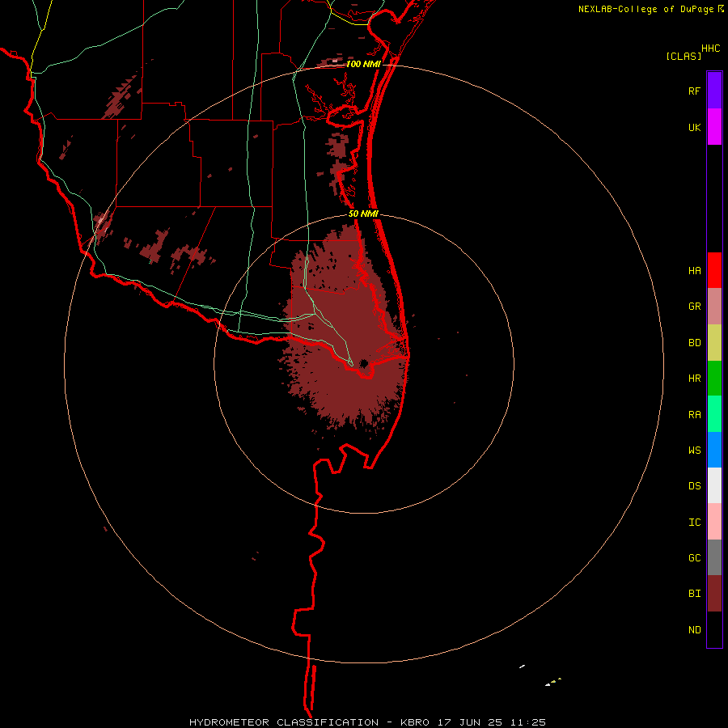Image resolution: width=728 pixels, height=728 pixels.
Task: Click the KBRO radar site identifier
Action: point(415,722)
